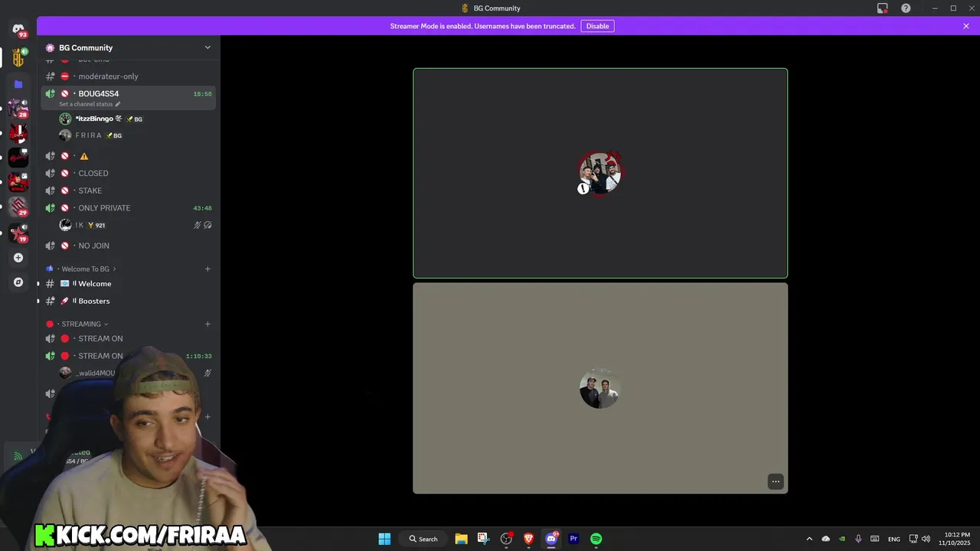The width and height of the screenshot is (980, 551).
Task: Open ENG language switcher
Action: tap(894, 539)
